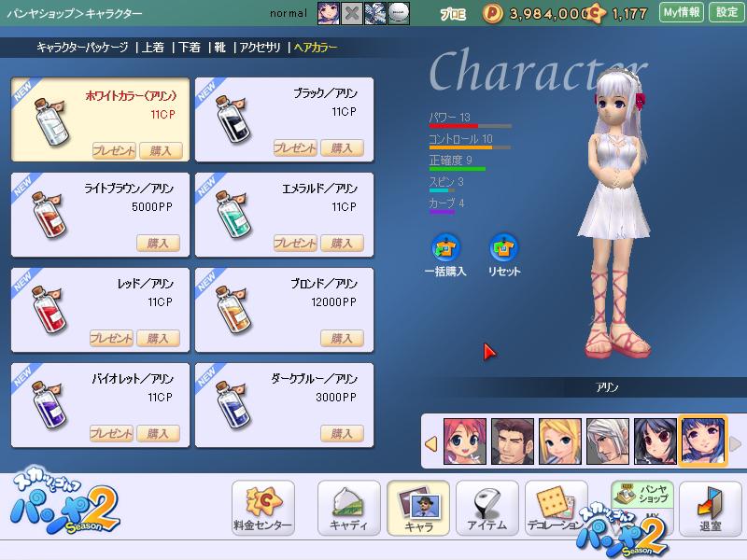The image size is (747, 560).
Task: Switch to the キャラクターパッケージ tab
Action: point(82,48)
